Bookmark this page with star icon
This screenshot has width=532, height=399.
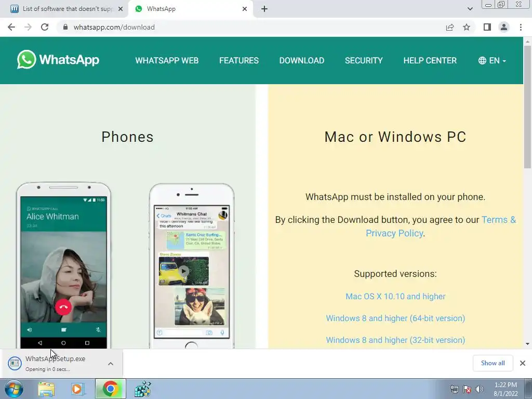tap(467, 27)
